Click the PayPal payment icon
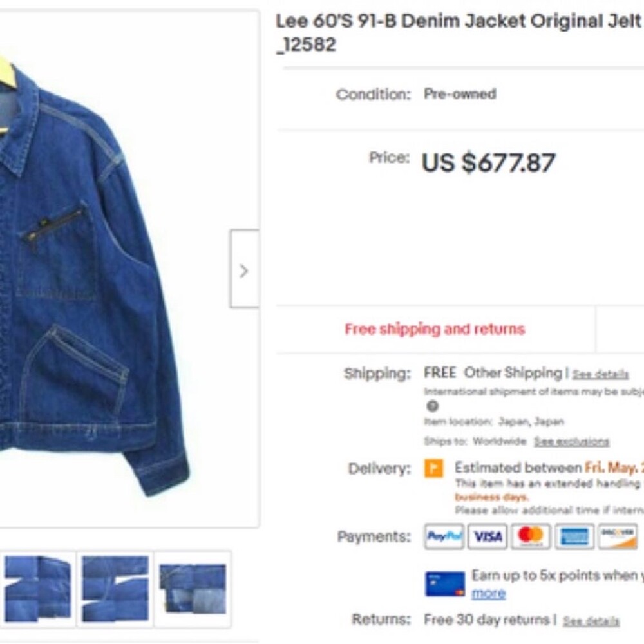This screenshot has height=644, width=644. click(x=444, y=536)
